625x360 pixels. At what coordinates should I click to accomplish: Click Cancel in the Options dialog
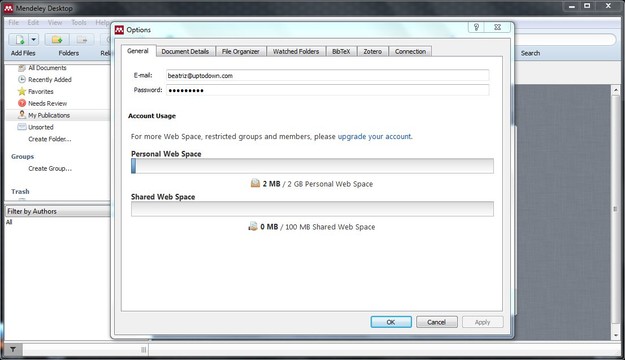(x=436, y=322)
